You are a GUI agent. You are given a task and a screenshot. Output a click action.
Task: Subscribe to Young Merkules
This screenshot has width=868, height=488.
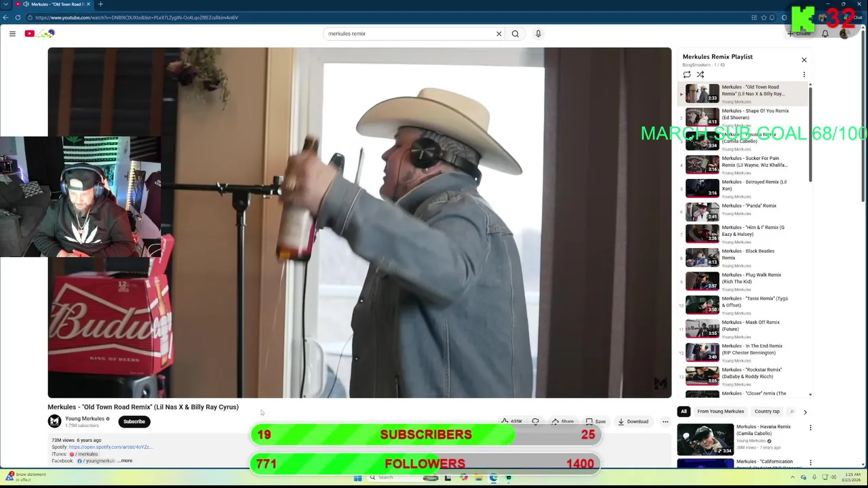click(134, 422)
